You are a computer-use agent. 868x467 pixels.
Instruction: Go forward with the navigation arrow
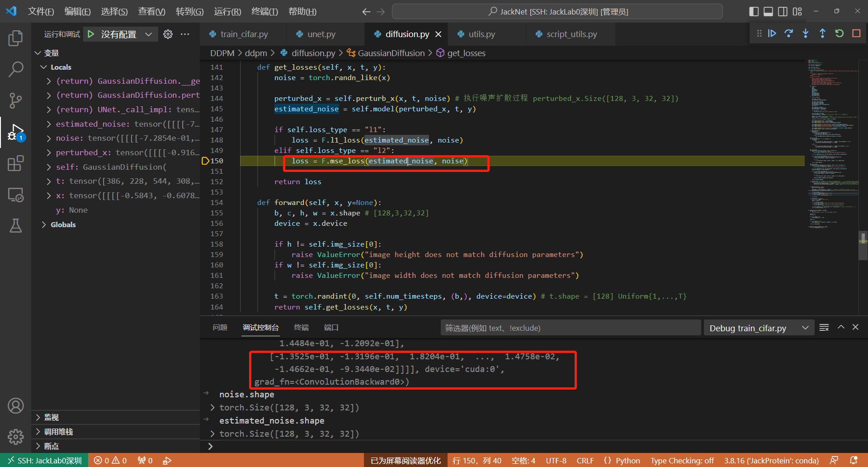point(381,12)
